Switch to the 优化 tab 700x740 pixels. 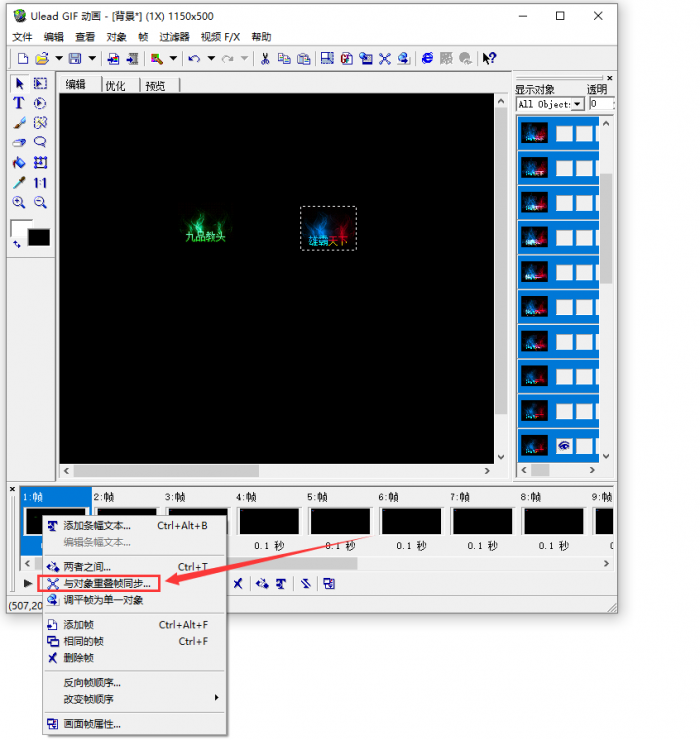tap(115, 85)
